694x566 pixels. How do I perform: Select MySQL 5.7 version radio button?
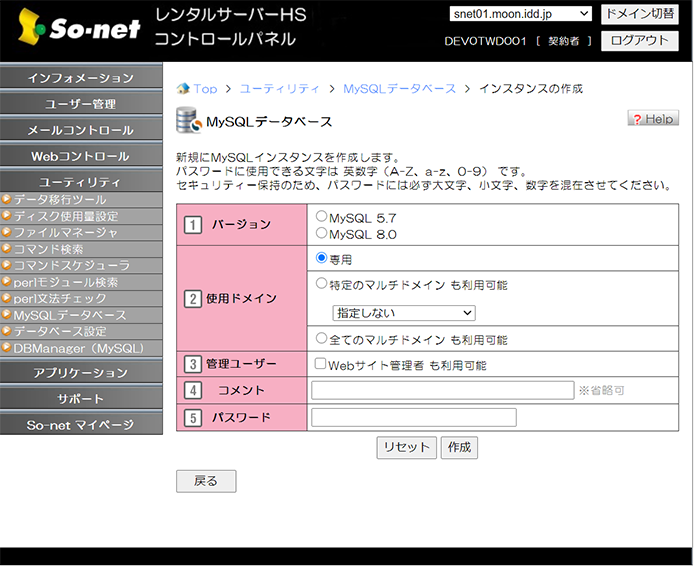point(321,216)
